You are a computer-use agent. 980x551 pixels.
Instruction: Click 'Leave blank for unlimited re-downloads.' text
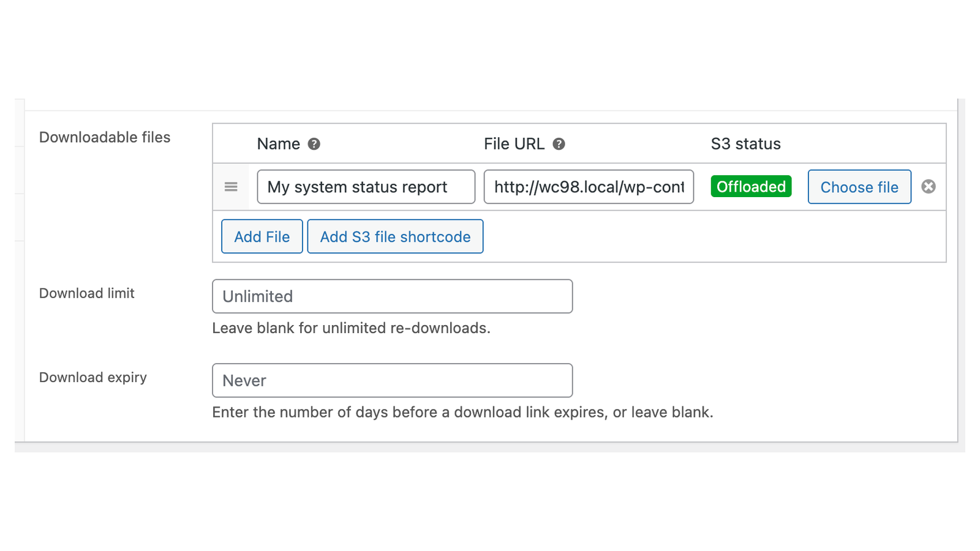(351, 328)
